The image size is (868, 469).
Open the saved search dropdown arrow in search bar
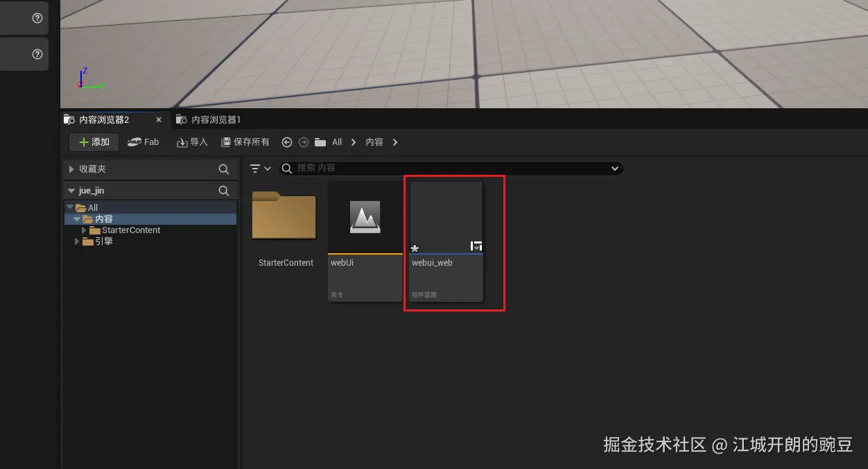tap(614, 169)
